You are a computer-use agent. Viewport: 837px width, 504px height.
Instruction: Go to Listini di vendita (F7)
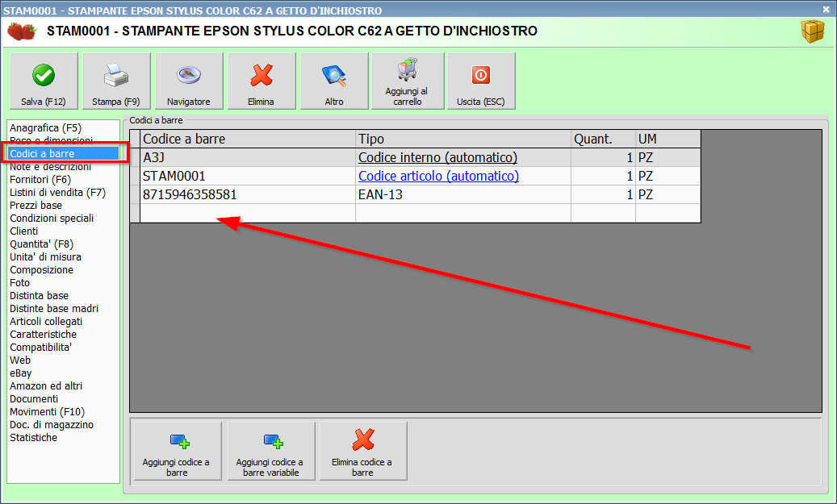pyautogui.click(x=57, y=193)
